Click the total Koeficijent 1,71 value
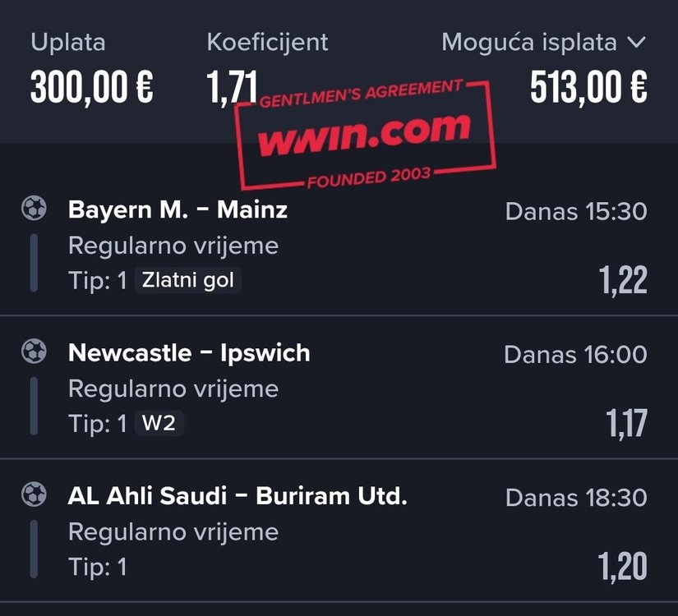 (232, 88)
